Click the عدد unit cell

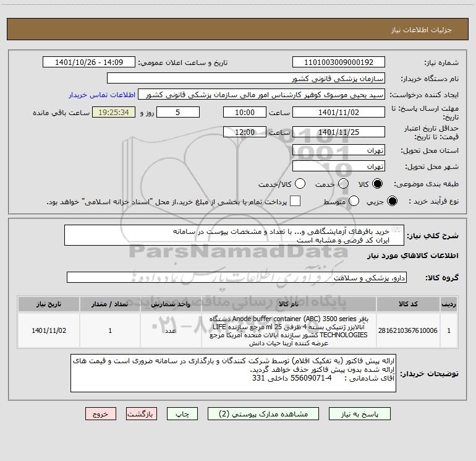coord(171,330)
